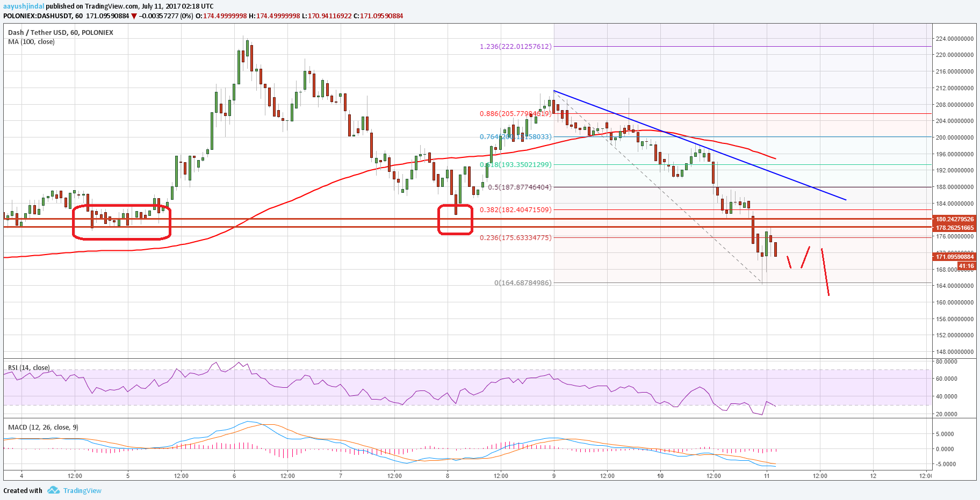
Task: Click the 0(164.68784986) Fibonacci base label
Action: tap(523, 283)
